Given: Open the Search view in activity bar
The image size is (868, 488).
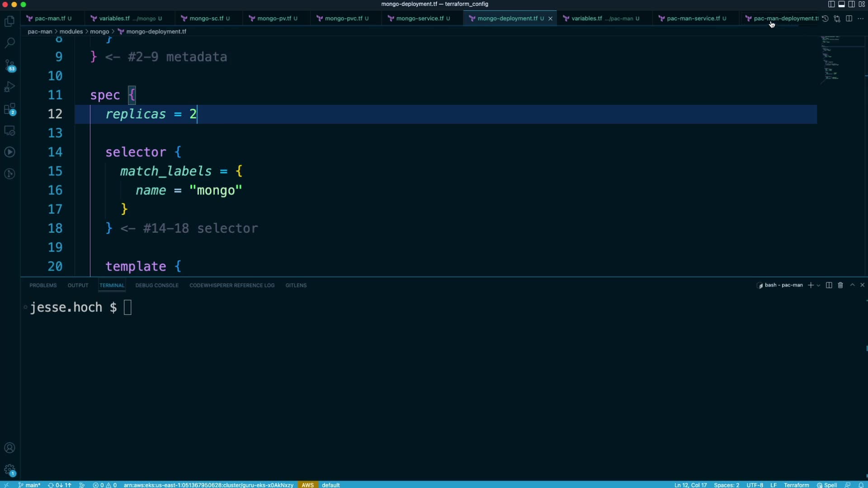Looking at the screenshot, I should click(x=9, y=43).
